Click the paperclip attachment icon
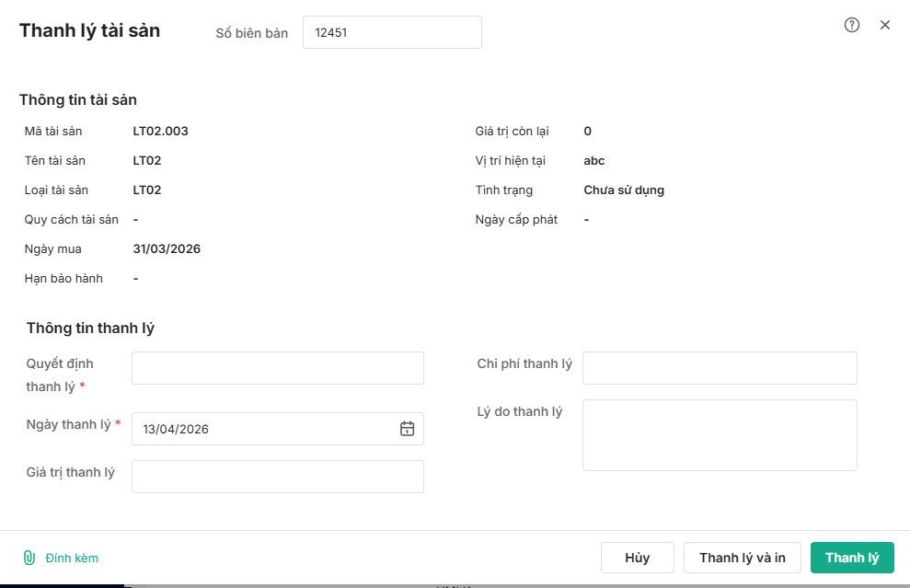 29,558
